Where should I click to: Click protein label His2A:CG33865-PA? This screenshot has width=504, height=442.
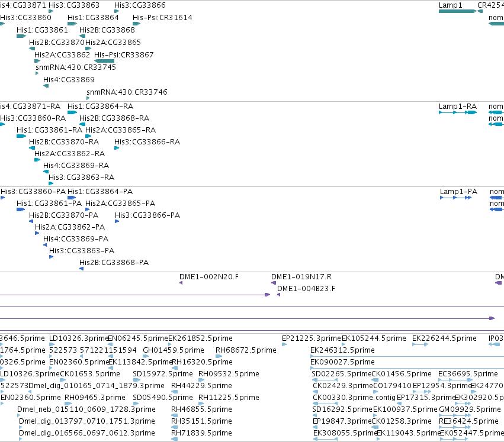tap(120, 204)
